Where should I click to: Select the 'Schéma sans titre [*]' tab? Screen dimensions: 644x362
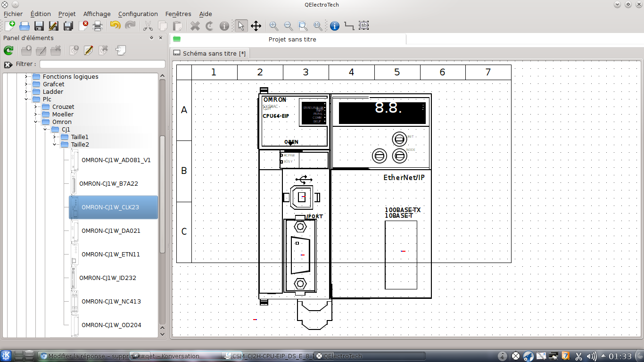(210, 53)
